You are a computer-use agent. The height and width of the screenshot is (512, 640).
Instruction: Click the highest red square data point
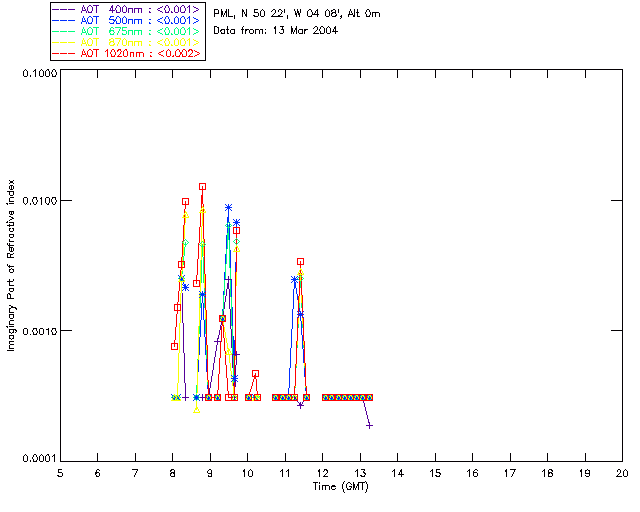coord(202,187)
